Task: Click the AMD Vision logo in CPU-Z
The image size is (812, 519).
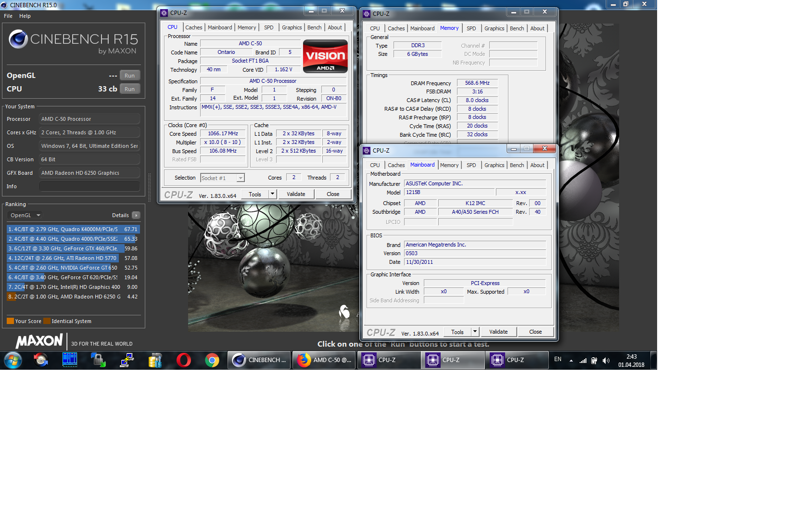Action: [x=325, y=56]
